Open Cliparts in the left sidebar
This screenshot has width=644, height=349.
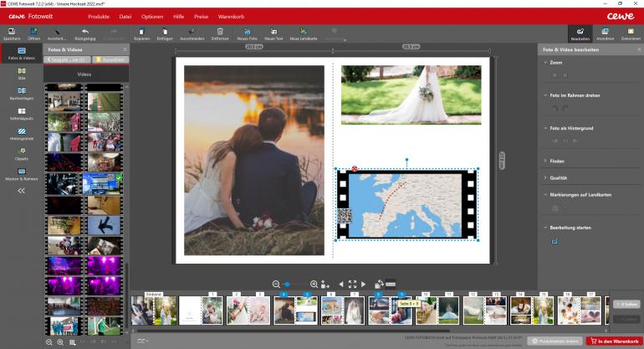pyautogui.click(x=22, y=154)
